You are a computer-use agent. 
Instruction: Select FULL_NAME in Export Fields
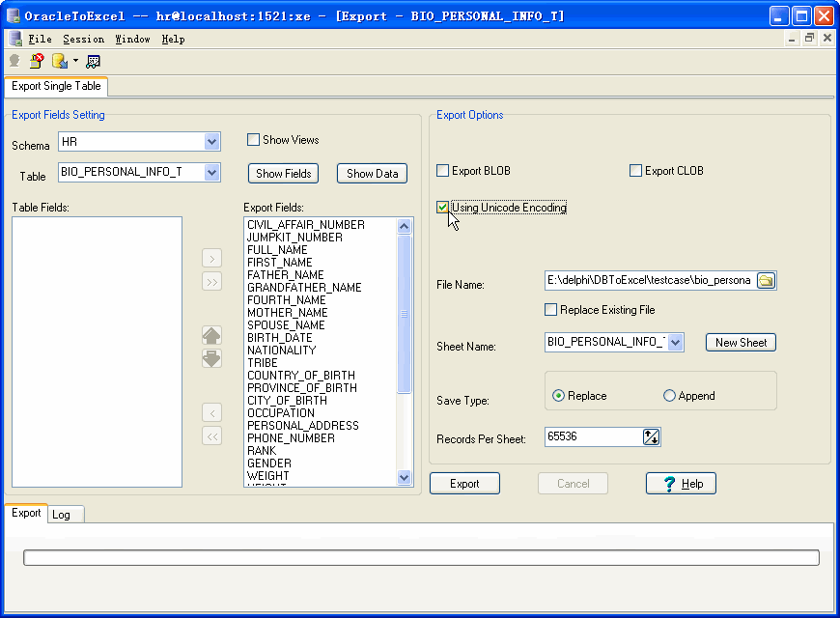tap(277, 250)
